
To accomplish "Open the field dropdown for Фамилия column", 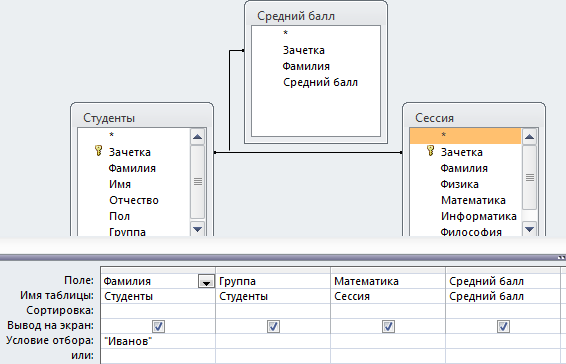I will [206, 281].
